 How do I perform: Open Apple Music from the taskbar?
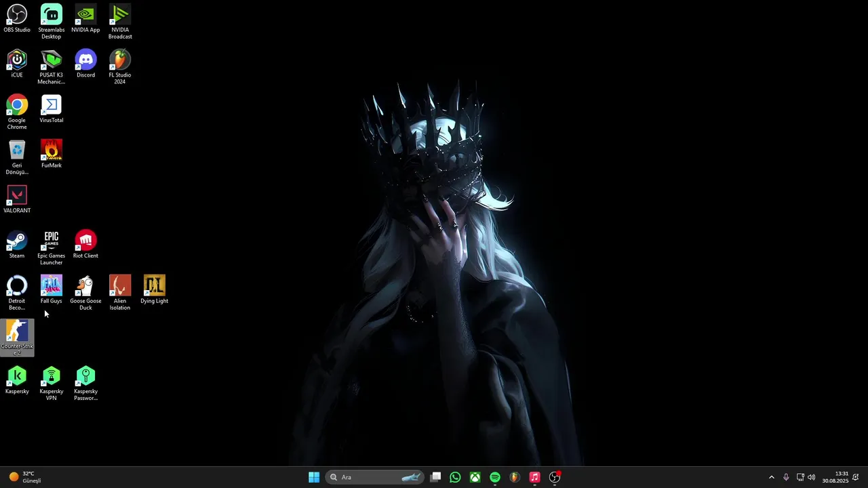point(534,477)
